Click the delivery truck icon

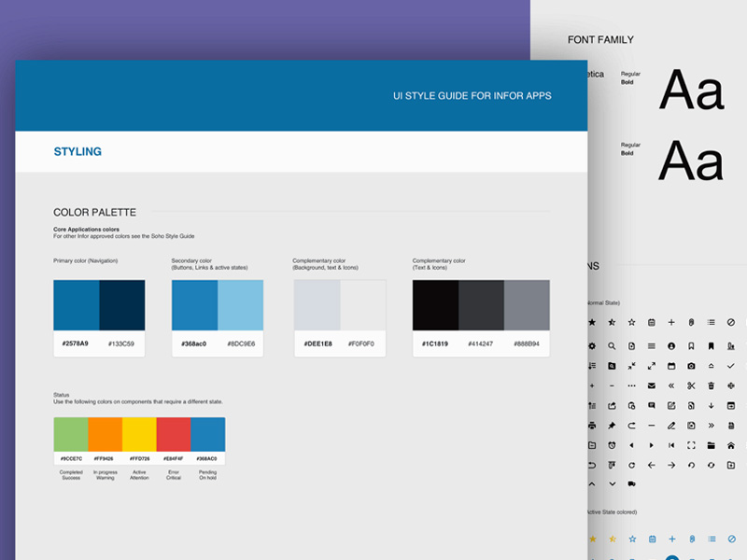[x=632, y=483]
